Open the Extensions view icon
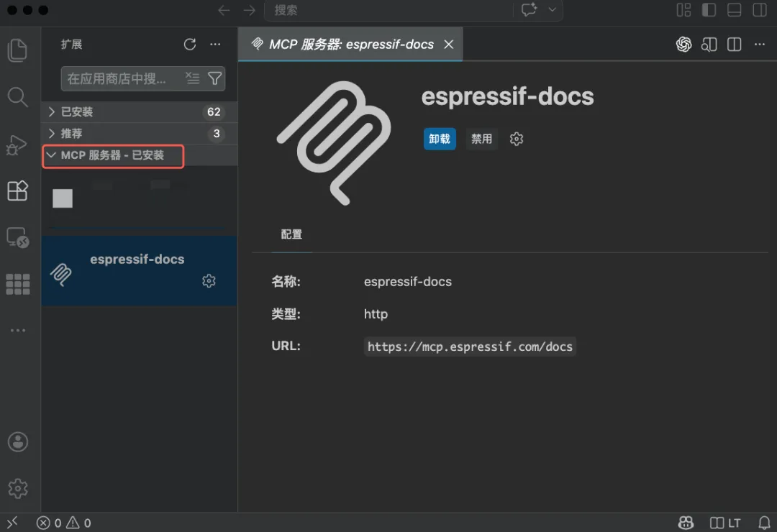 [x=17, y=191]
